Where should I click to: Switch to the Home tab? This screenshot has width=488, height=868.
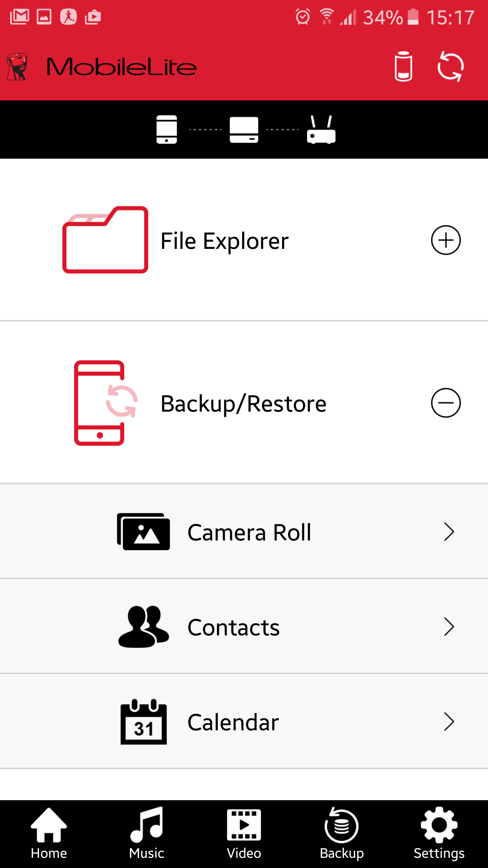[x=49, y=834]
